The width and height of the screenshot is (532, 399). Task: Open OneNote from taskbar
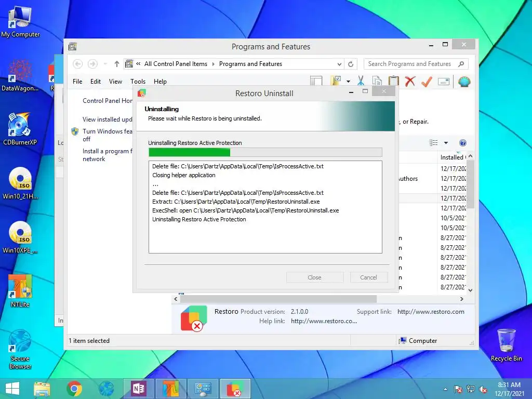[138, 389]
